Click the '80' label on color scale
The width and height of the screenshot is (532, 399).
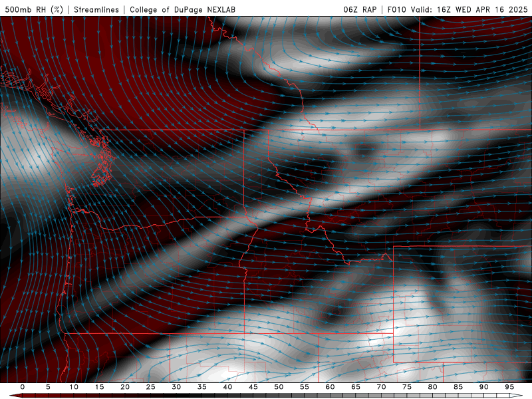(x=432, y=387)
